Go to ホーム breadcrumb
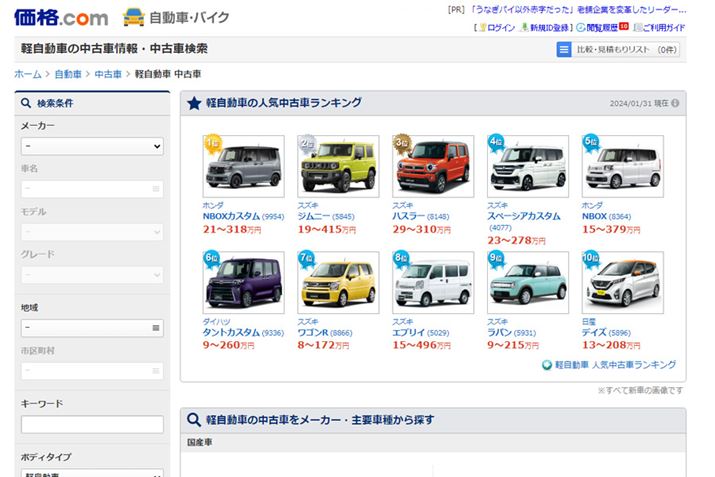This screenshot has width=715, height=477. pyautogui.click(x=27, y=74)
